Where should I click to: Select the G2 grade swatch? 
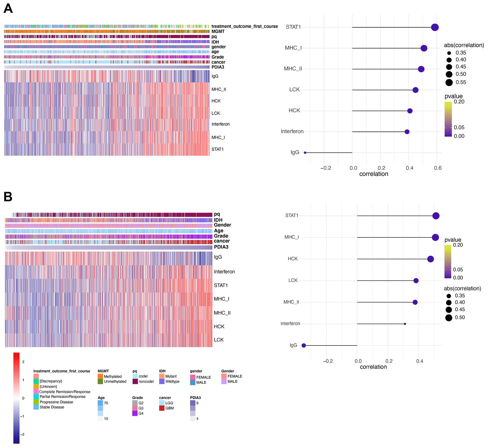(135, 403)
